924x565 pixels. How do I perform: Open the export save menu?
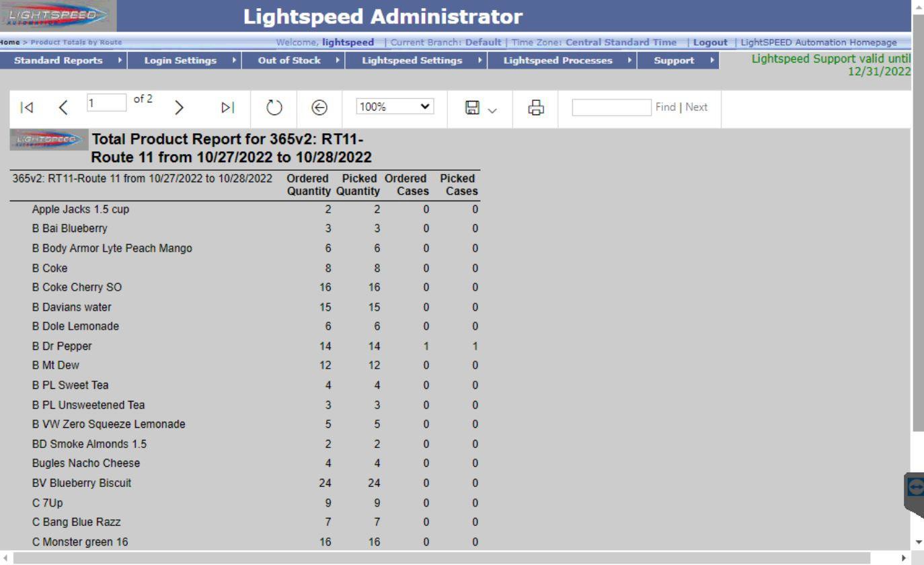pos(480,108)
